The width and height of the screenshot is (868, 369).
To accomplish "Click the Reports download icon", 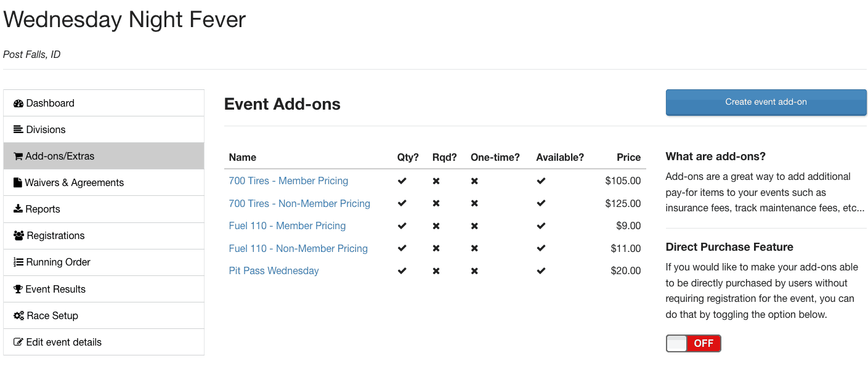I will coord(18,209).
